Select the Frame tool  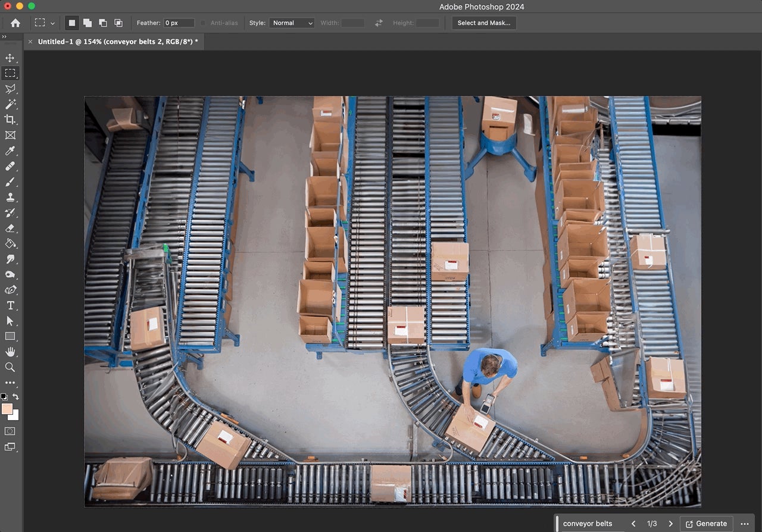click(10, 135)
